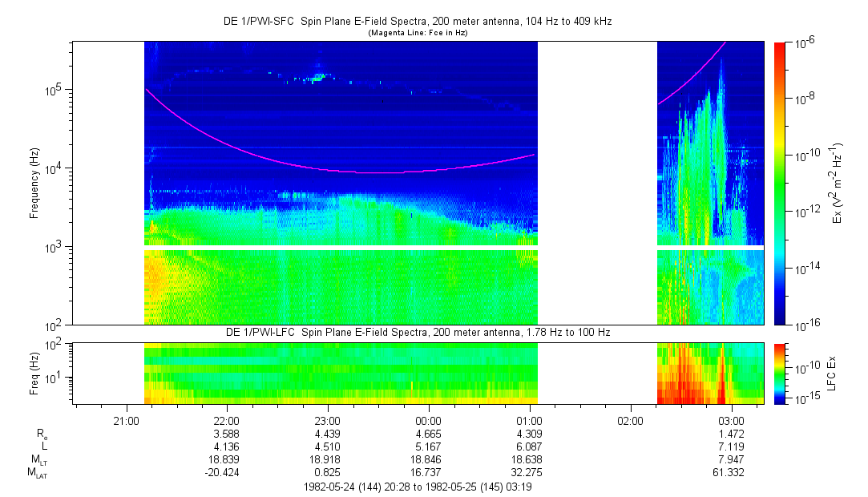Viewport: 868px width, 497px height.
Task: Click the 10^-6 label on the Ex colorbar
Action: [x=805, y=42]
